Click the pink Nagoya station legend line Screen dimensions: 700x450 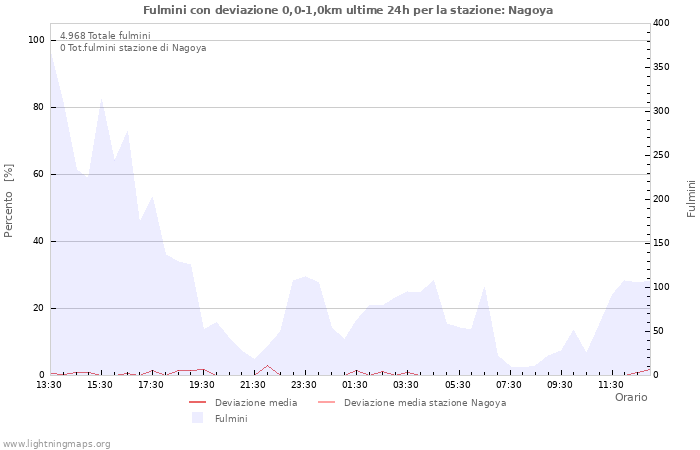(x=326, y=402)
